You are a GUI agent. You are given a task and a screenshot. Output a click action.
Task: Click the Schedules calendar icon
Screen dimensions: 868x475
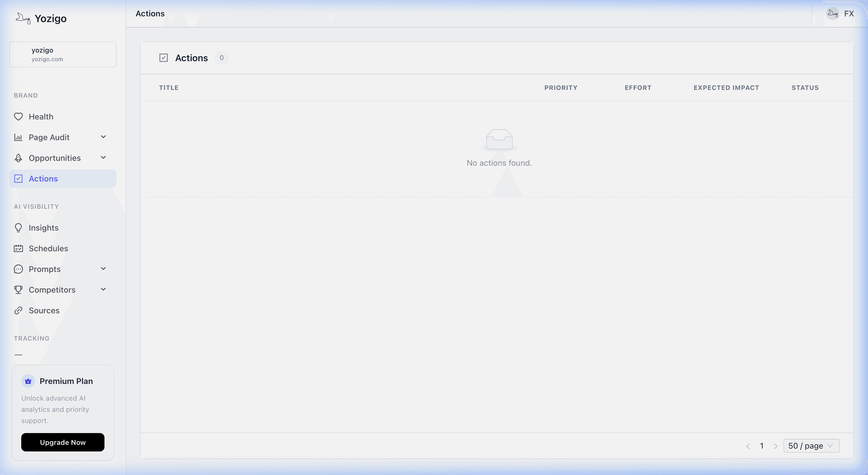pyautogui.click(x=19, y=248)
